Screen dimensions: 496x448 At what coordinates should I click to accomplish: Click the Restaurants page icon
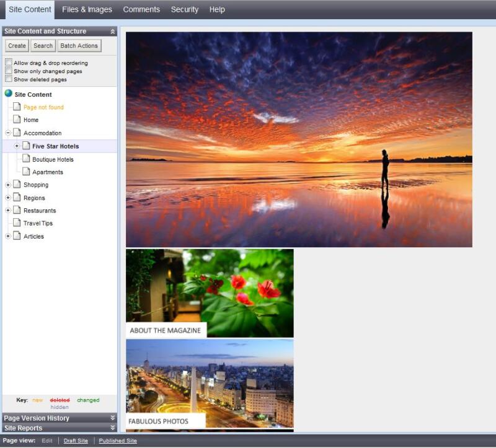click(17, 211)
